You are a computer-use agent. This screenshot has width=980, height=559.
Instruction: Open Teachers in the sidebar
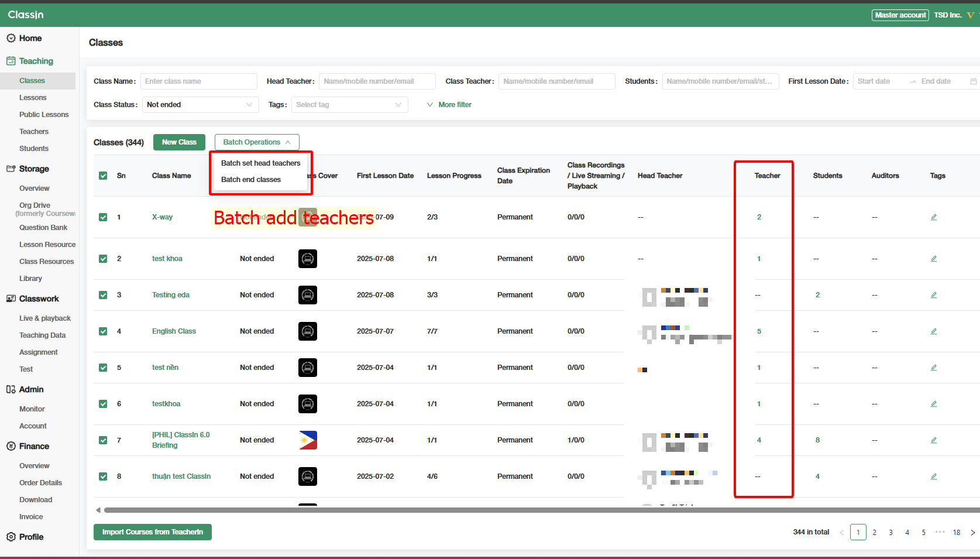click(34, 132)
